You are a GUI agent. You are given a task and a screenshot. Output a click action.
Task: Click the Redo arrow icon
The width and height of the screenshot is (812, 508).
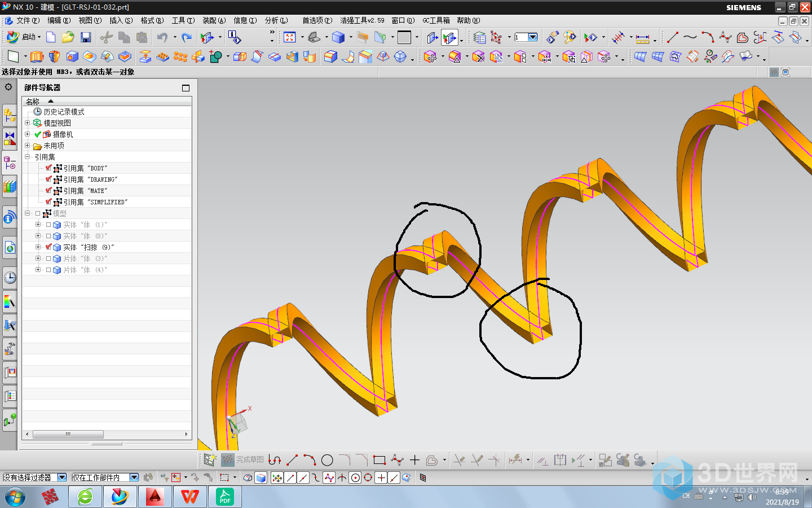187,37
